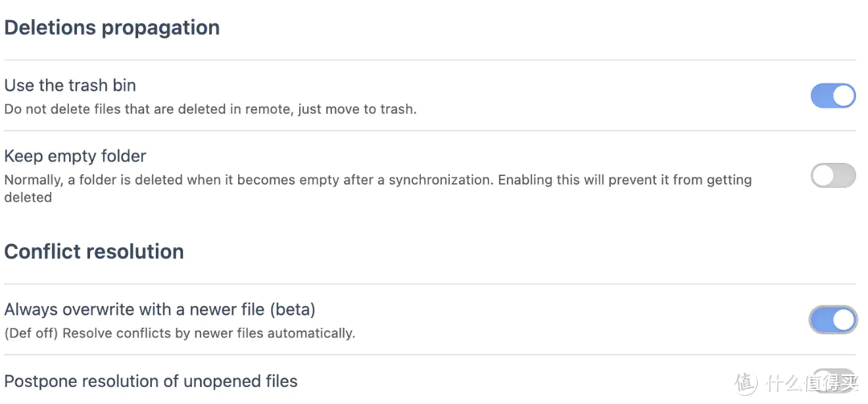Click the (beta) tag in overwrite setting
This screenshot has width=868, height=404.
point(293,309)
